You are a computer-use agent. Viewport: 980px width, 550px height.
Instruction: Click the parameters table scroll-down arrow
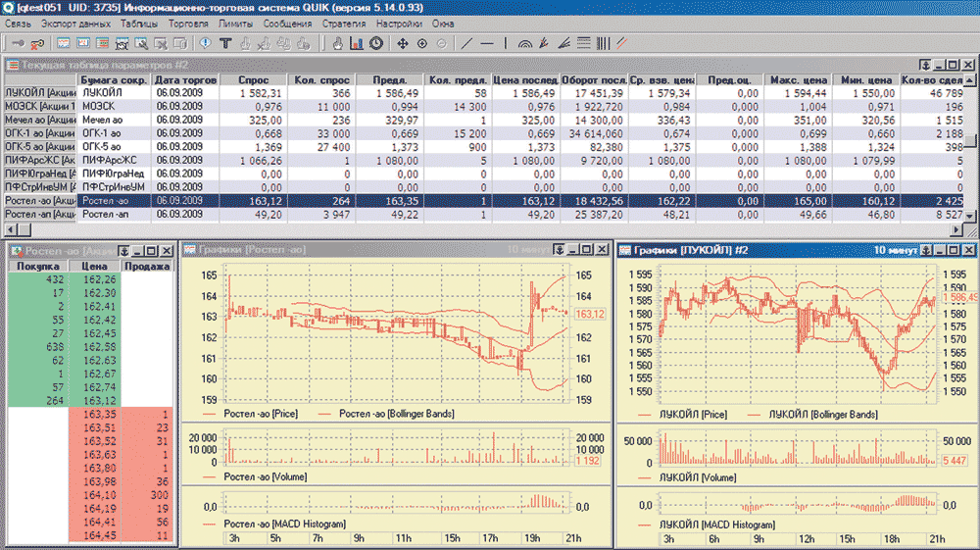click(969, 215)
